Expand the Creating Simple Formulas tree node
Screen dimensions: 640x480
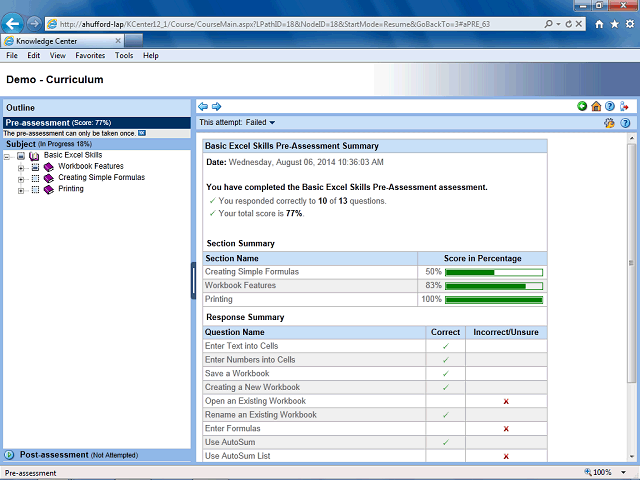[21, 179]
